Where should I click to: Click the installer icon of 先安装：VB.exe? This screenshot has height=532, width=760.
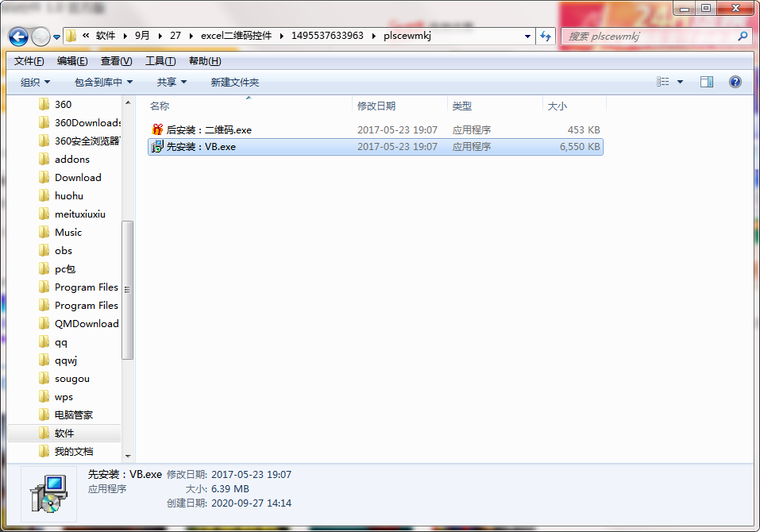pyautogui.click(x=157, y=146)
